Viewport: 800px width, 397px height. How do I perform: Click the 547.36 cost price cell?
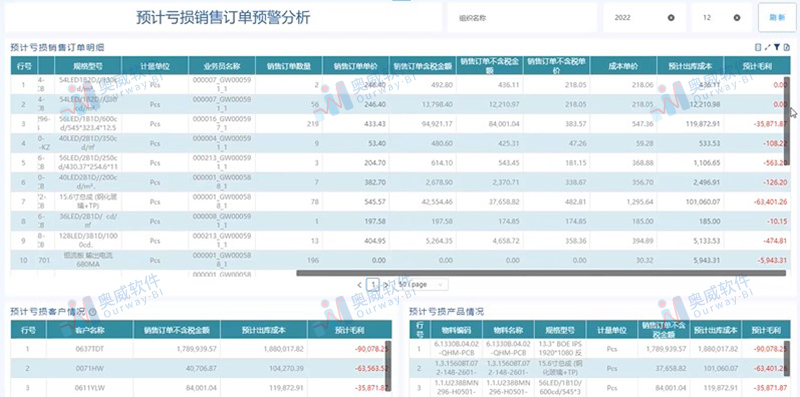pyautogui.click(x=623, y=124)
